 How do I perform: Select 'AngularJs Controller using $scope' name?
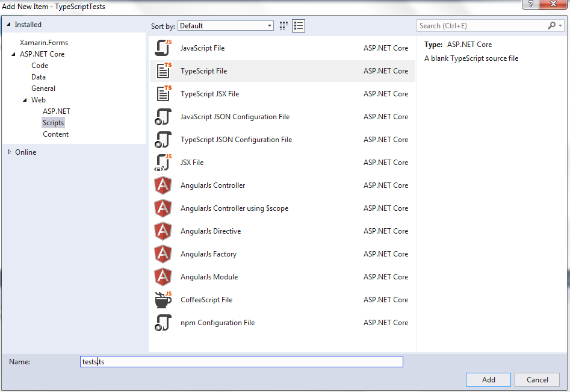235,208
